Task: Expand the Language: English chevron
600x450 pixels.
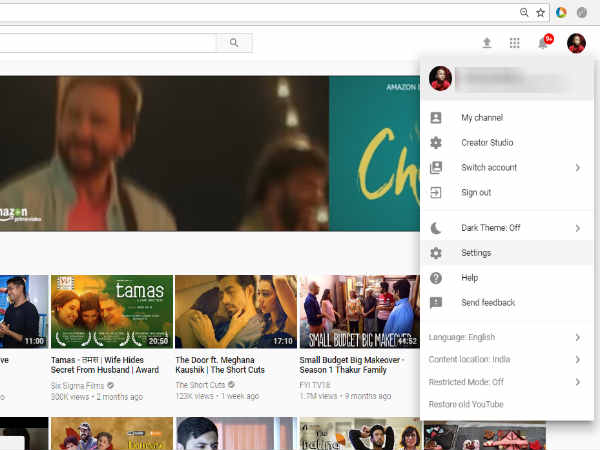Action: tap(577, 338)
